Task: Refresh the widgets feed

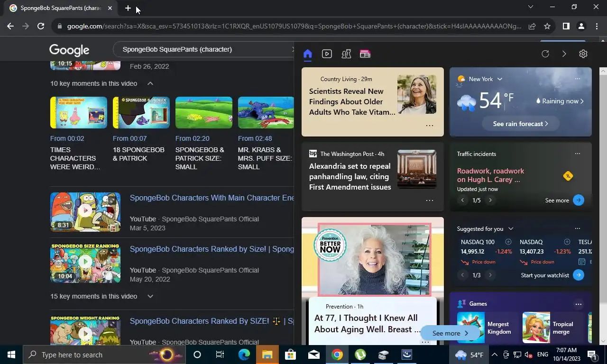Action: pos(545,54)
